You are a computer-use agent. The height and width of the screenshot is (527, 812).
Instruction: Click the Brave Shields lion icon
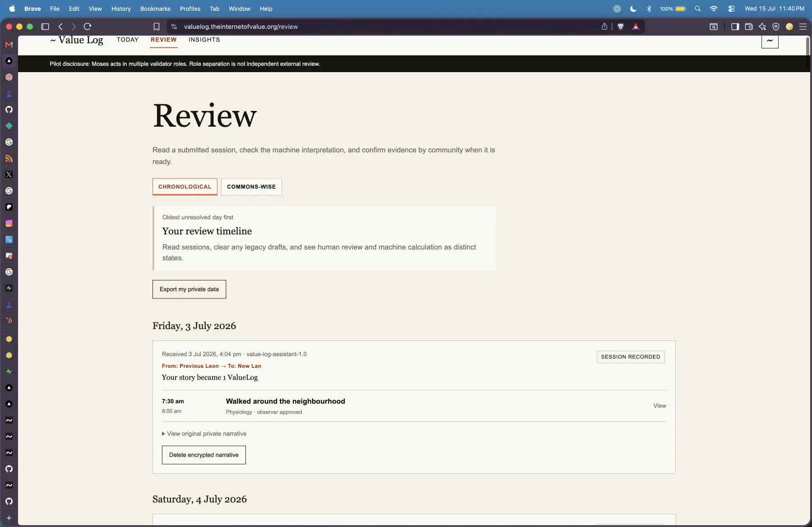(621, 27)
